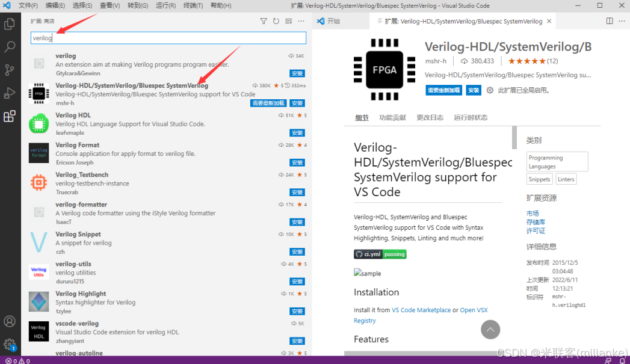Open the 选择(S) menu
Viewport: 630px width, 364px height.
click(82, 5)
